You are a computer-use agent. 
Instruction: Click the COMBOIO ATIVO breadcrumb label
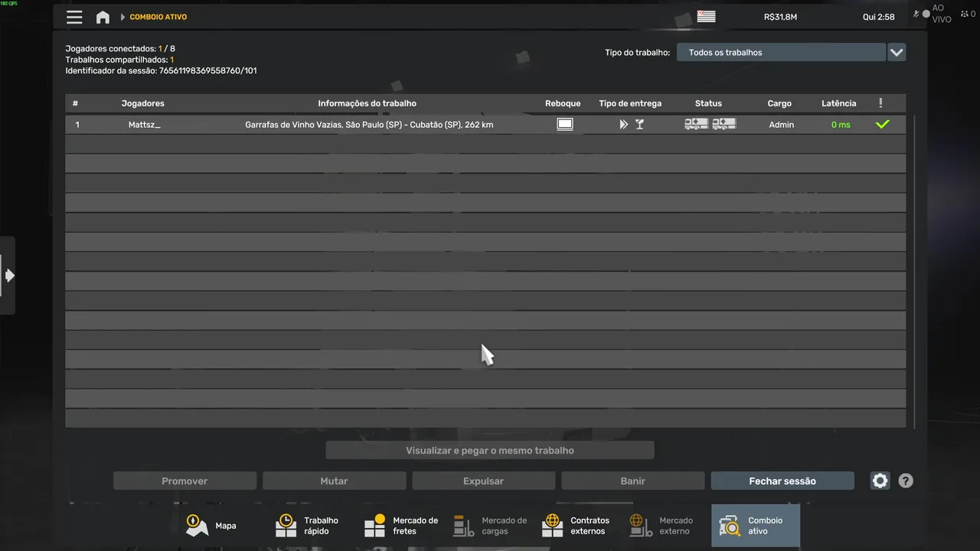[x=158, y=17]
